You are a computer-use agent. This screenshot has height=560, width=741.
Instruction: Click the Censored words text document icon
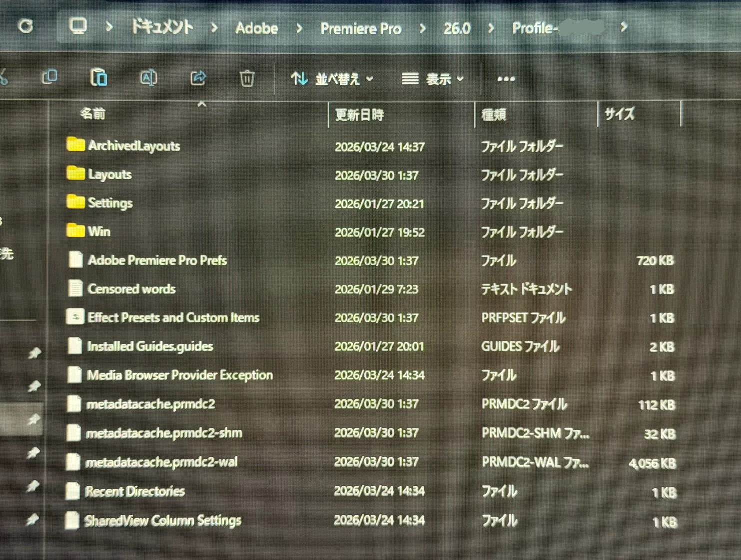(x=75, y=288)
